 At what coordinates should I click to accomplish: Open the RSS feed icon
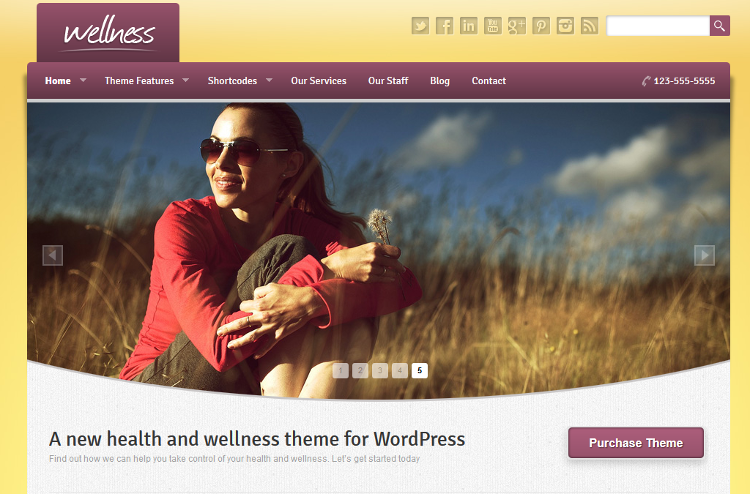point(589,26)
